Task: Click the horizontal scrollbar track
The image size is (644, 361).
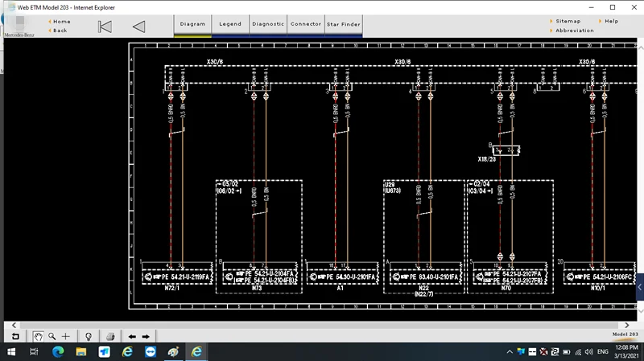Action: (x=320, y=325)
